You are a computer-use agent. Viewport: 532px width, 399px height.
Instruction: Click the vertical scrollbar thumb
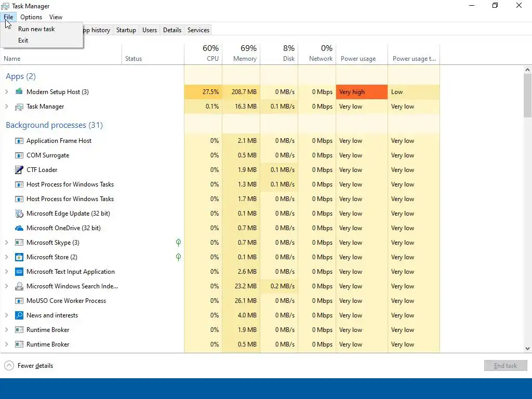point(527,96)
